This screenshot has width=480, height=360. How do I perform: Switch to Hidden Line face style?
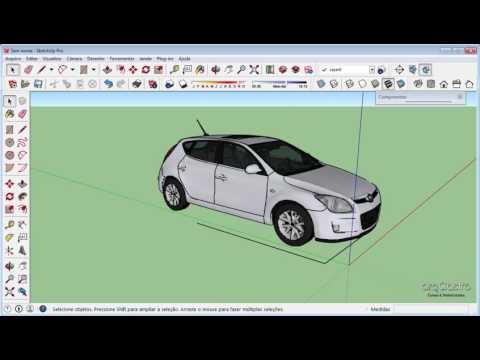coord(363,84)
